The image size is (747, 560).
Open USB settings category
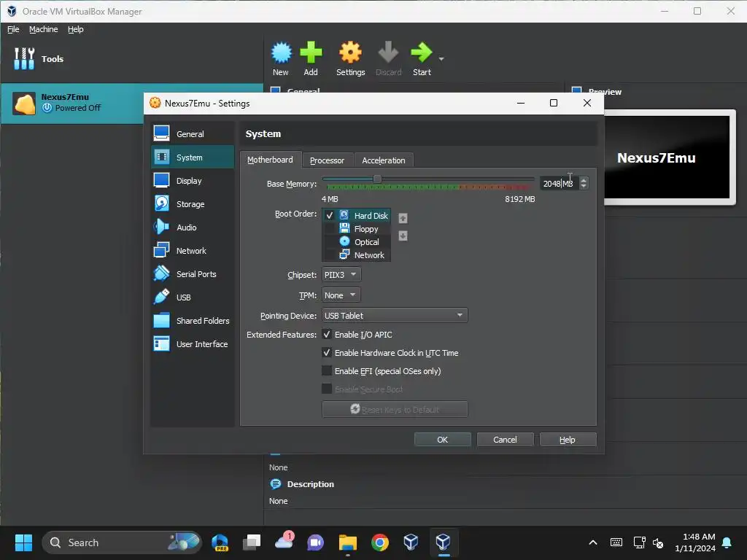tap(193, 297)
